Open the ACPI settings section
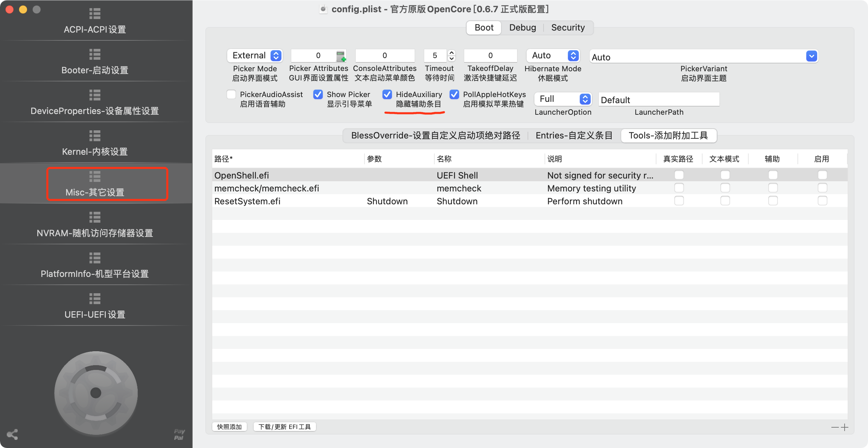 point(95,21)
